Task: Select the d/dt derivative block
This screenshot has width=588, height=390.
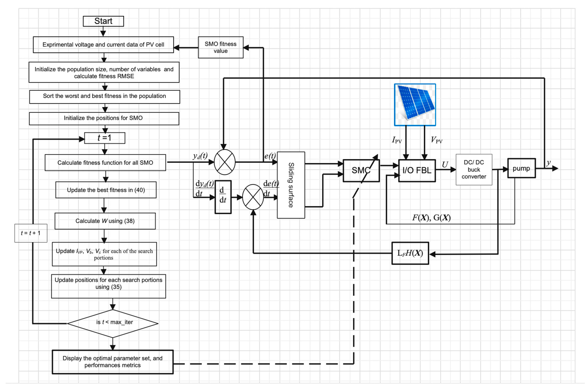Action: (x=223, y=197)
